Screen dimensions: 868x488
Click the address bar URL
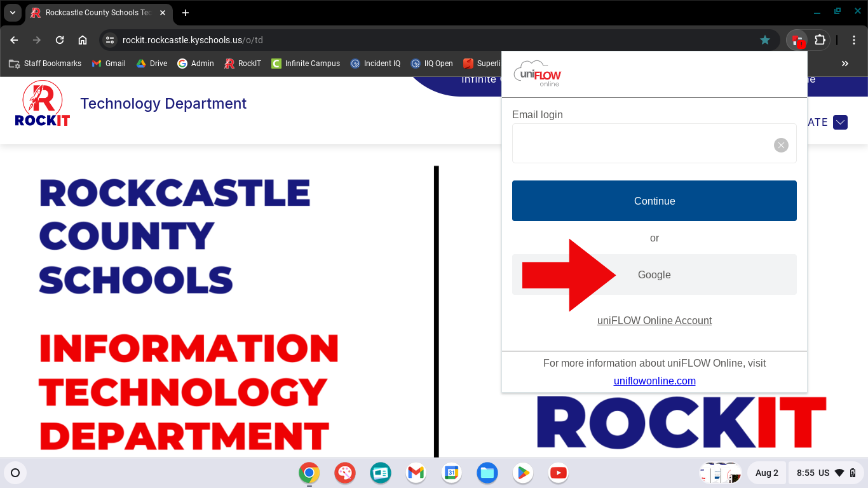(x=193, y=40)
